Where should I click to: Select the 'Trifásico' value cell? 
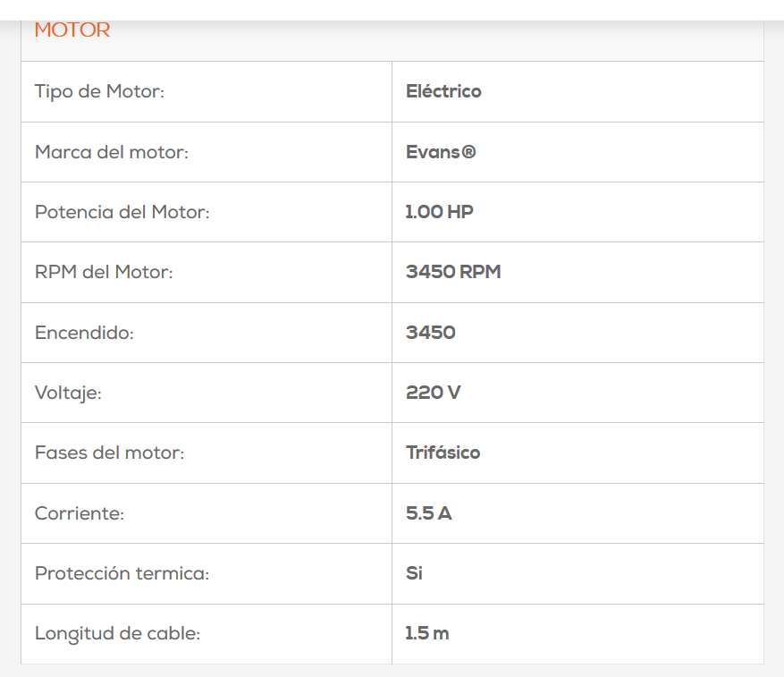coord(443,453)
